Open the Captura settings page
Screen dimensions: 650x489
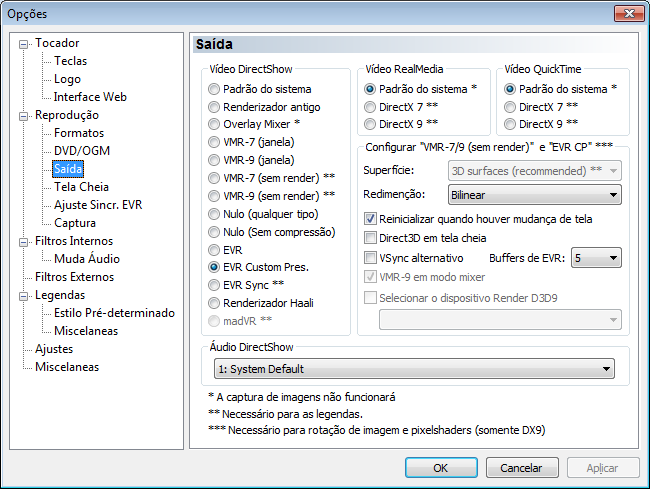coord(75,223)
